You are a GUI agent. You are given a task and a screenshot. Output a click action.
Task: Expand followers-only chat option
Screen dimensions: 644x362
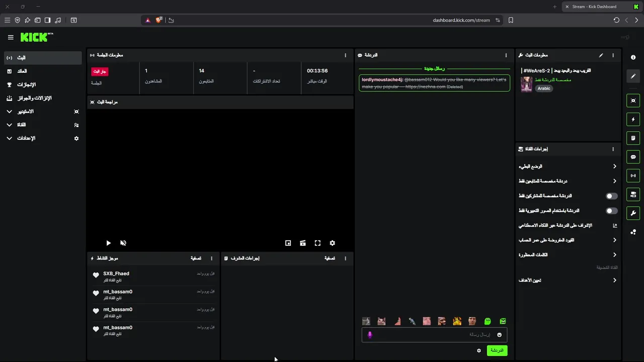[568, 181]
